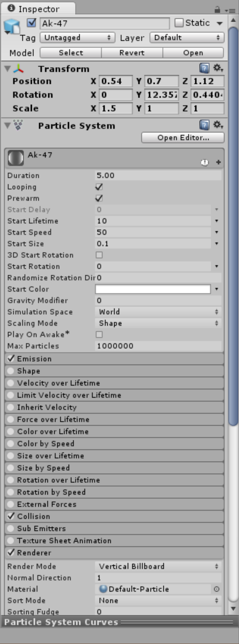Open the Layer dropdown showing Default
The height and width of the screenshot is (644, 239).
point(187,38)
